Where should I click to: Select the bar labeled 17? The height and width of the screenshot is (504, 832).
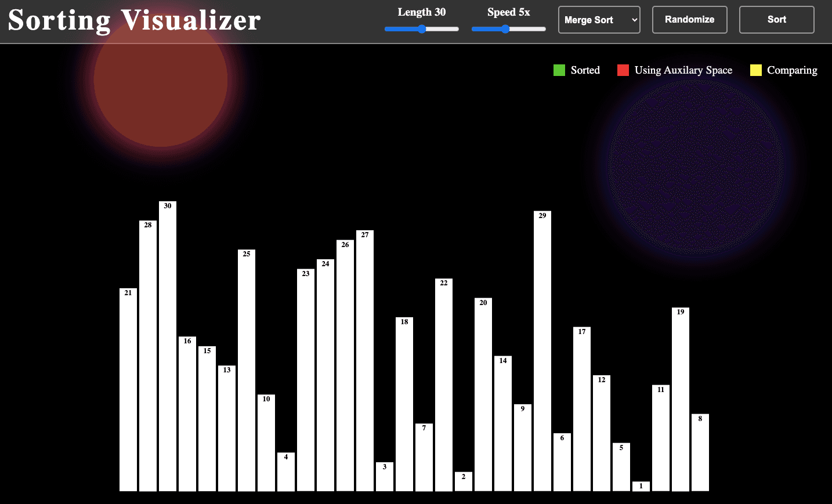point(582,409)
